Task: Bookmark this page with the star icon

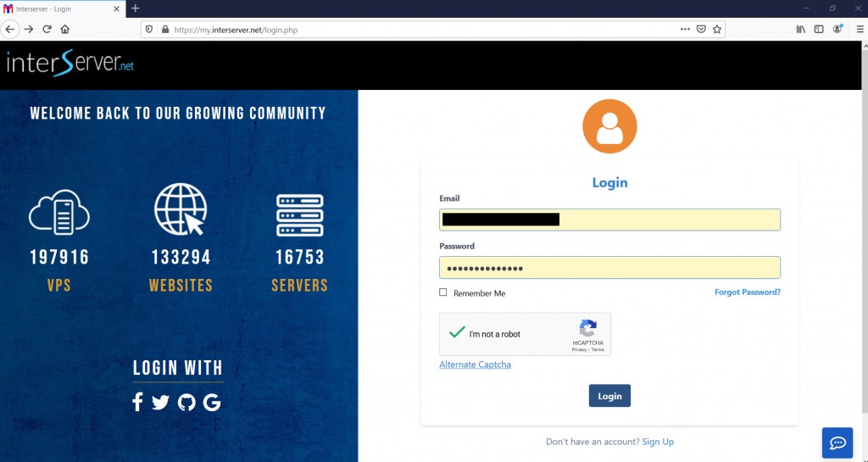Action: tap(717, 30)
